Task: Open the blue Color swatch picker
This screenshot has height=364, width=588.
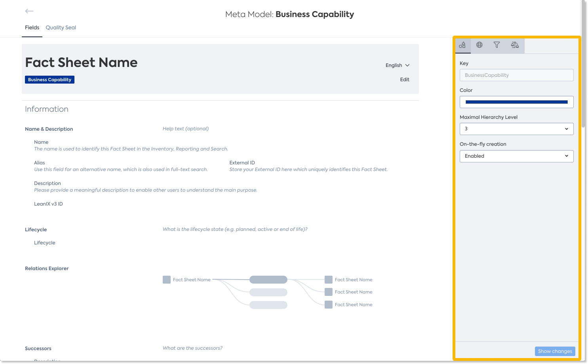Action: 516,102
